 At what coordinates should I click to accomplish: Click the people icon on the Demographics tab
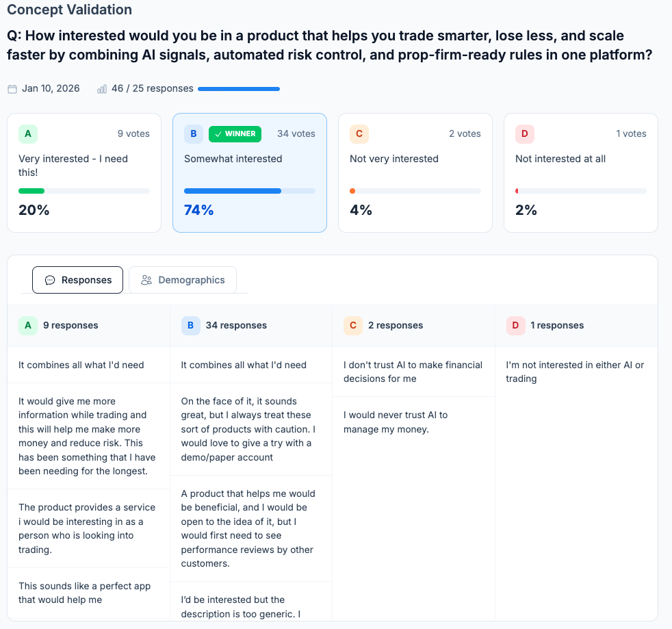click(x=146, y=279)
